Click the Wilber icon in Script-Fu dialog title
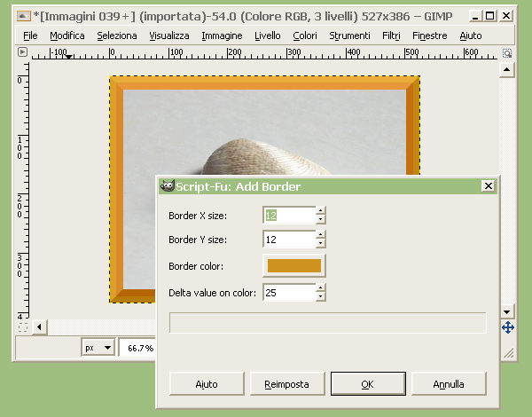The height and width of the screenshot is (417, 532). coord(166,186)
